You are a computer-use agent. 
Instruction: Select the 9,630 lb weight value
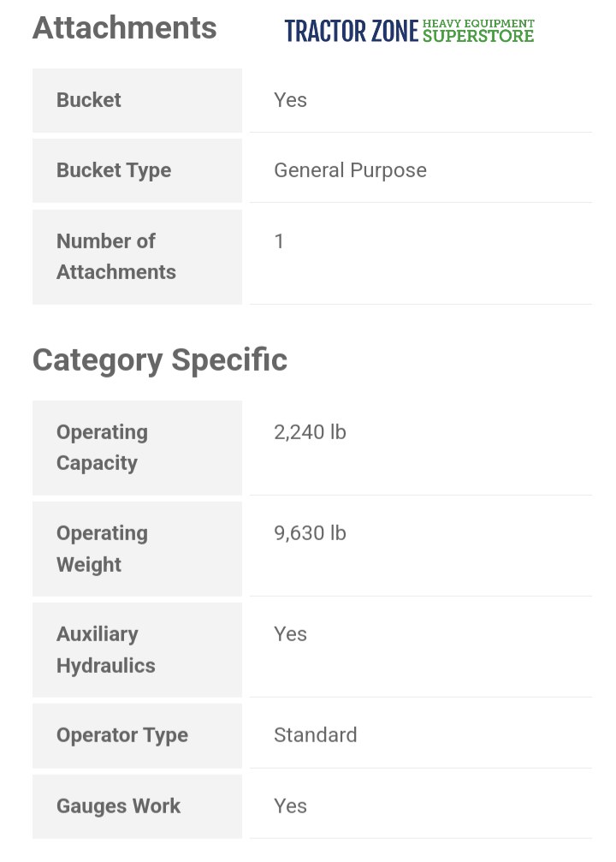(x=310, y=533)
